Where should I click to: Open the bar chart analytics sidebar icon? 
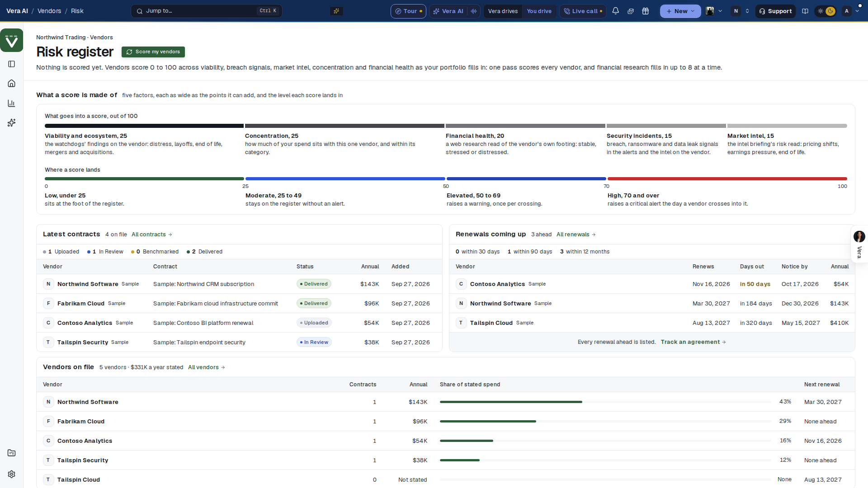[x=12, y=103]
